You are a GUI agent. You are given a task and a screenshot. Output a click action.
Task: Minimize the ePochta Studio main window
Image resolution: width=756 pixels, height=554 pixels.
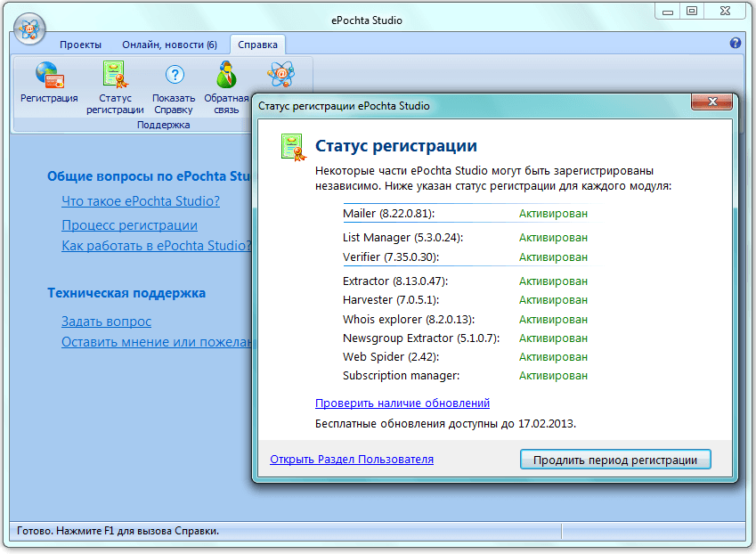click(x=668, y=12)
